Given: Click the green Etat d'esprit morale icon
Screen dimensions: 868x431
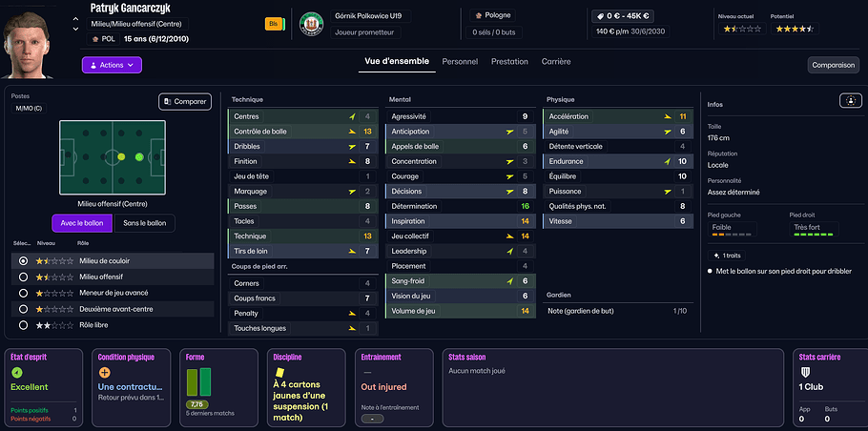Looking at the screenshot, I should (x=16, y=372).
